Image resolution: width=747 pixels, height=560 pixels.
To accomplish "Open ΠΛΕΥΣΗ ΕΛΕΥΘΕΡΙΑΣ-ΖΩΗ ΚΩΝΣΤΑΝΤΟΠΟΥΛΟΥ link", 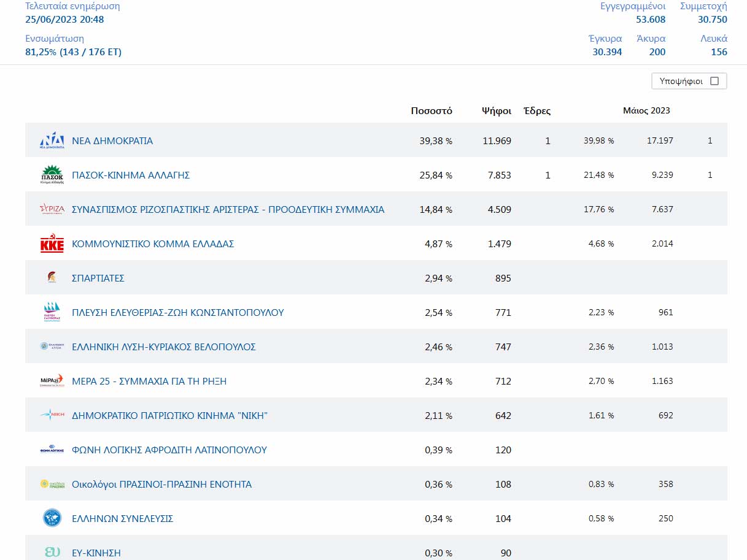I will point(178,312).
